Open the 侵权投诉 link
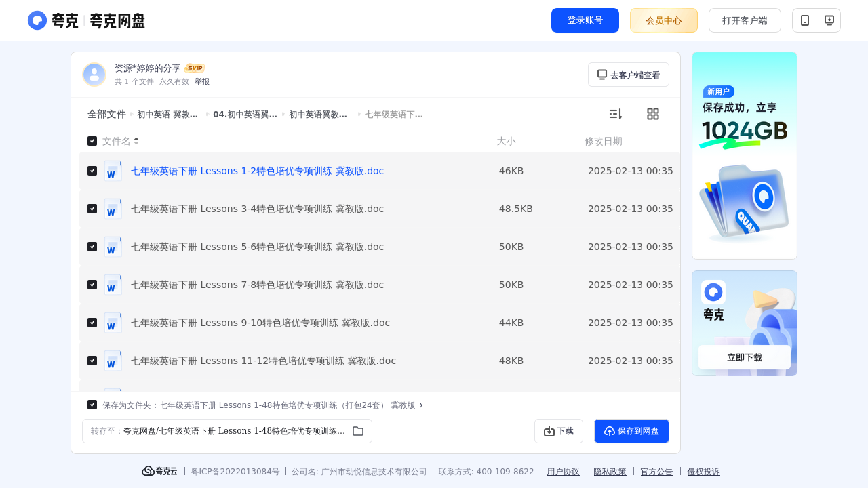 pyautogui.click(x=704, y=472)
